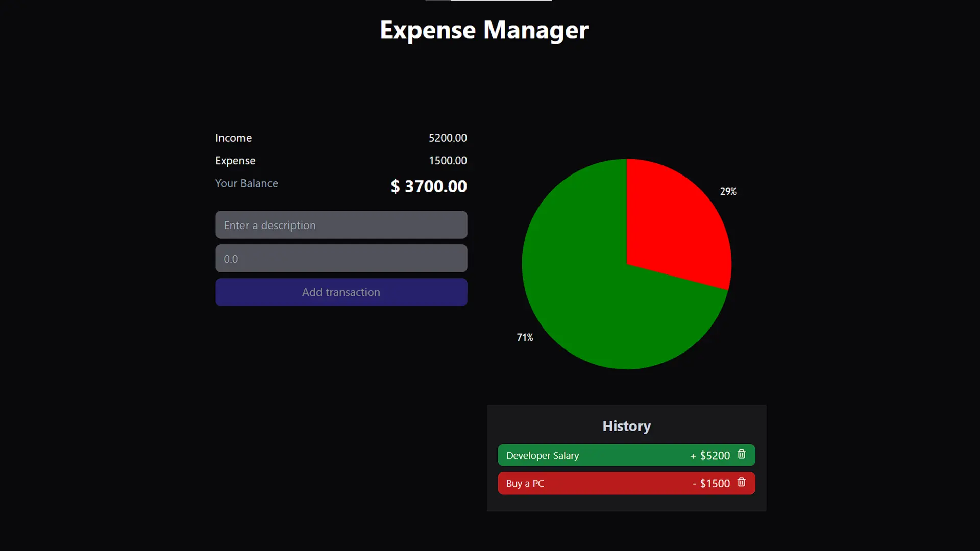This screenshot has height=551, width=980.
Task: Select the Buy a PC history entry text
Action: [x=525, y=483]
